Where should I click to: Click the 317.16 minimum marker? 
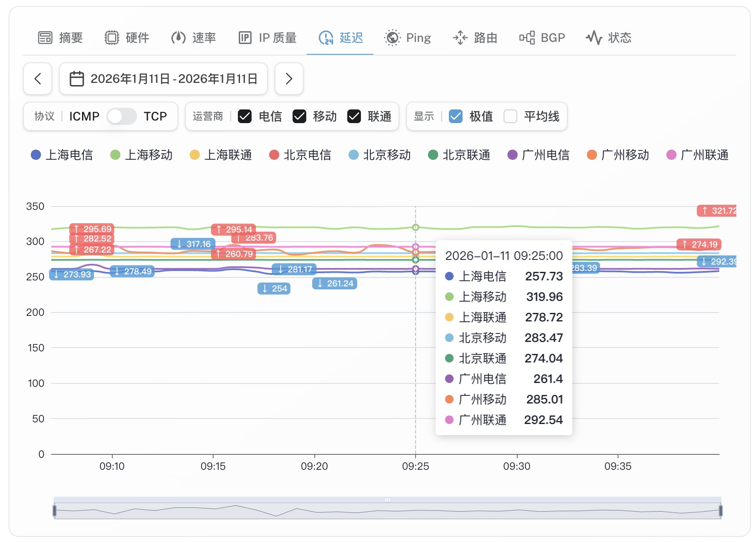[193, 244]
